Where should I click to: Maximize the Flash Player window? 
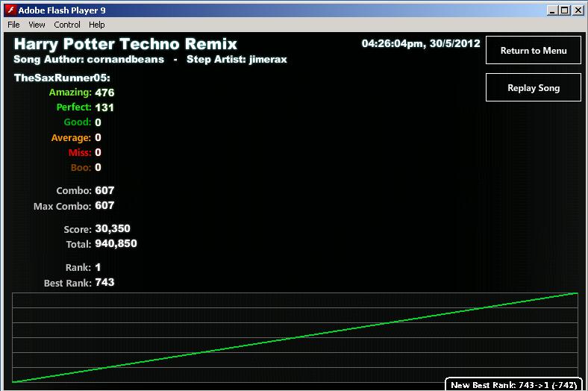[564, 10]
